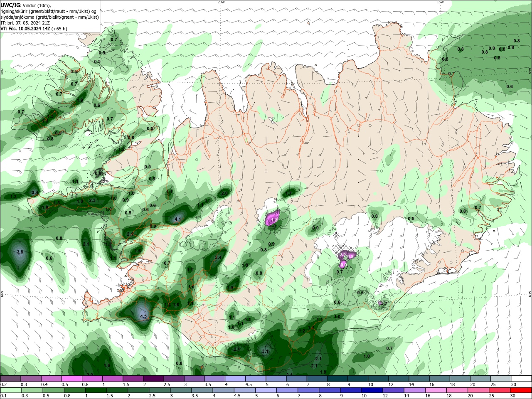Click the 4.1 precipitation value on the map

click(x=178, y=219)
